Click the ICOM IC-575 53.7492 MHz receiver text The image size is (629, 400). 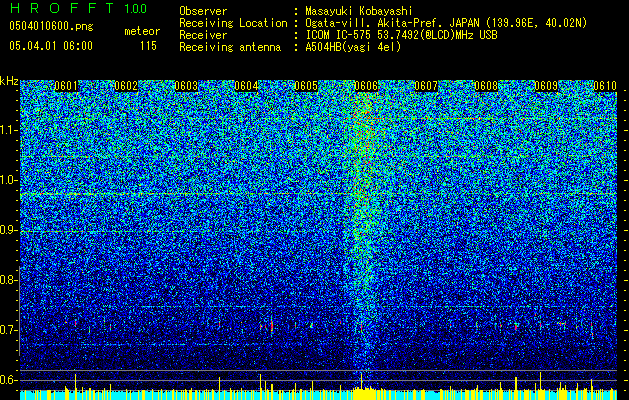[x=401, y=35]
